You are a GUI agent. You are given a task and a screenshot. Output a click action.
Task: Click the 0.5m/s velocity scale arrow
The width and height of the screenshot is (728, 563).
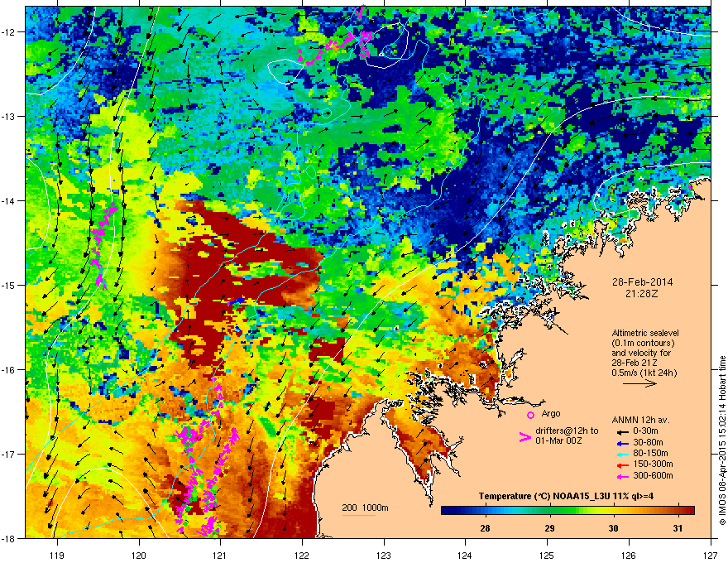coord(639,383)
